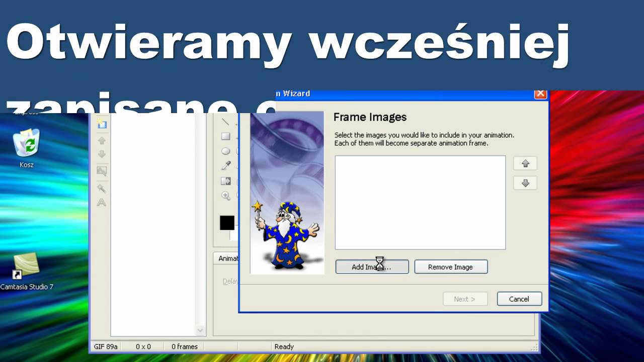Click the move frame up arrow in sidebar
Screen dimensions: 644x362
[x=102, y=141]
